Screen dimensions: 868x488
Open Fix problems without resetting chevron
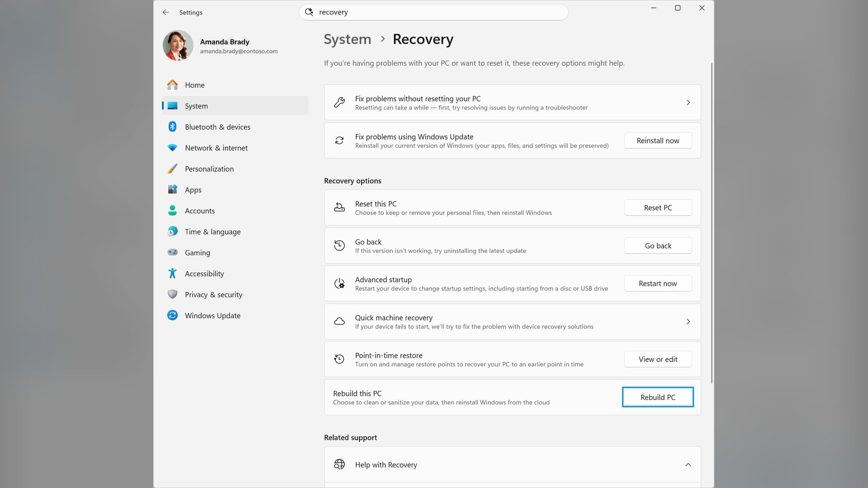coord(688,103)
